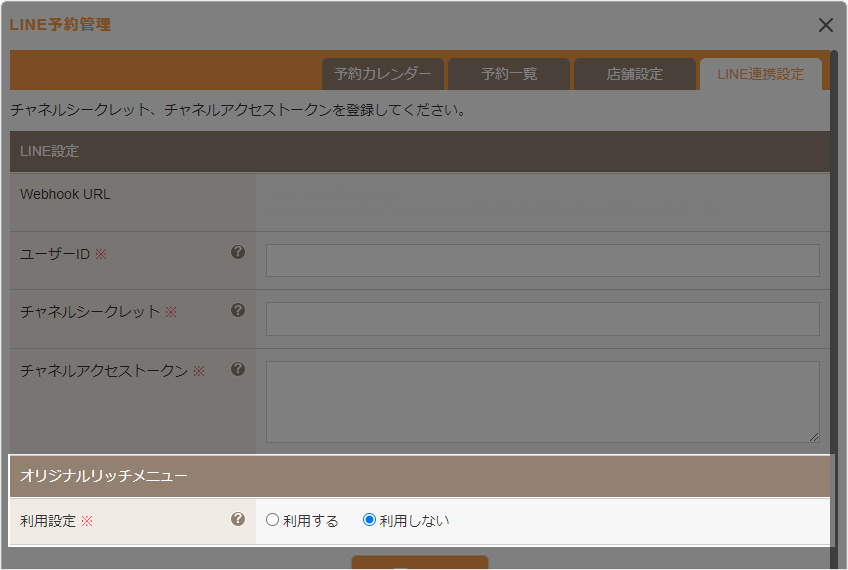The height and width of the screenshot is (570, 848).
Task: Focus the ユーザーID input field
Action: 542,260
